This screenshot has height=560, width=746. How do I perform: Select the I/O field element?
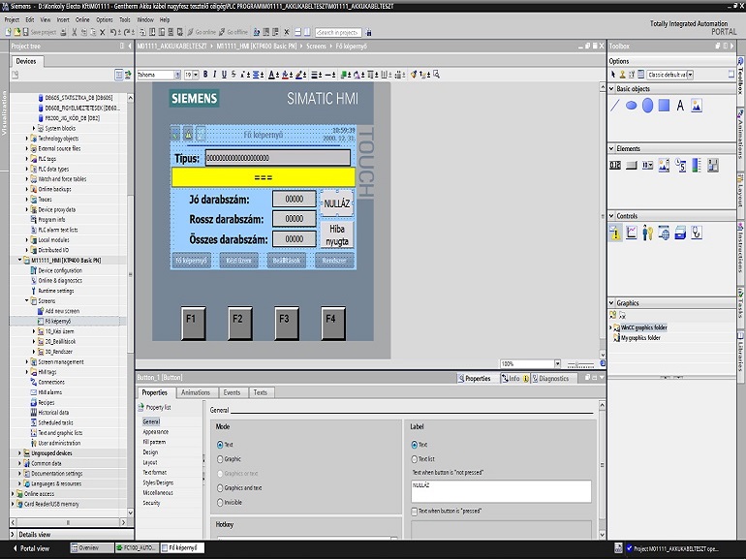coord(615,166)
